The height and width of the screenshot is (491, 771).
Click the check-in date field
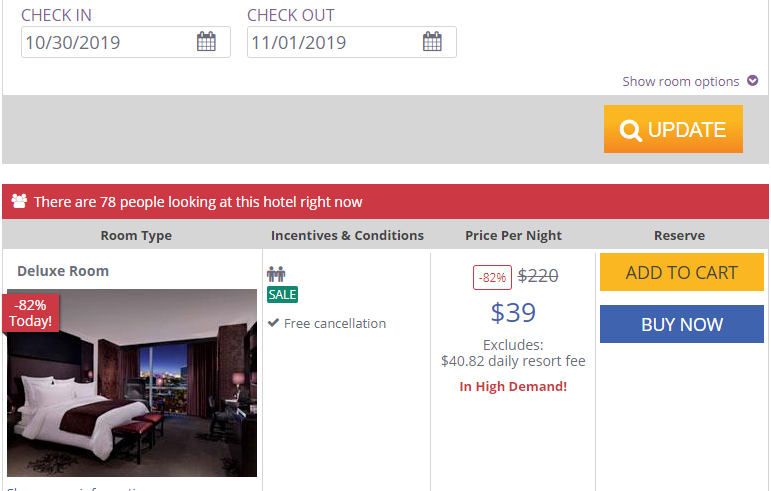coord(126,42)
